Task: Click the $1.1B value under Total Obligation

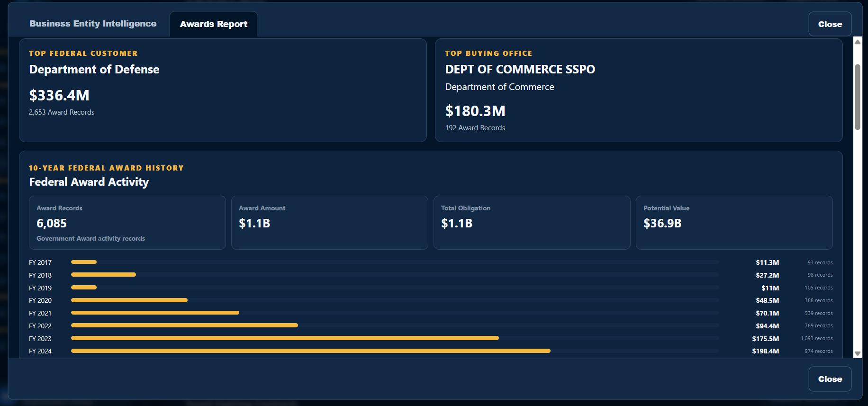Action: pos(457,223)
